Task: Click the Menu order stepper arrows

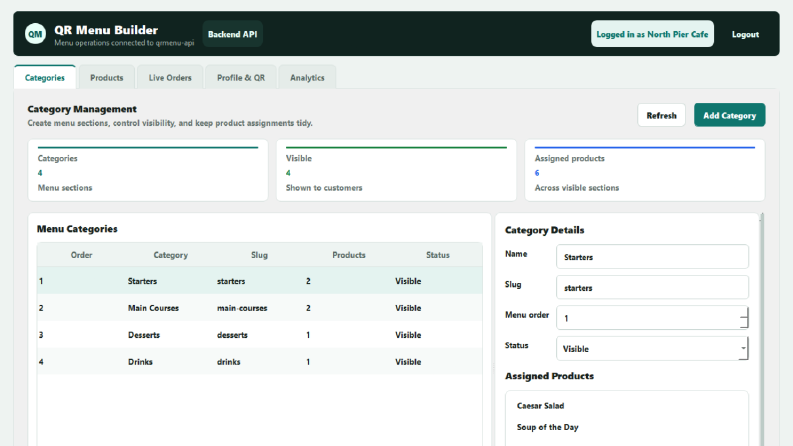Action: coord(743,318)
